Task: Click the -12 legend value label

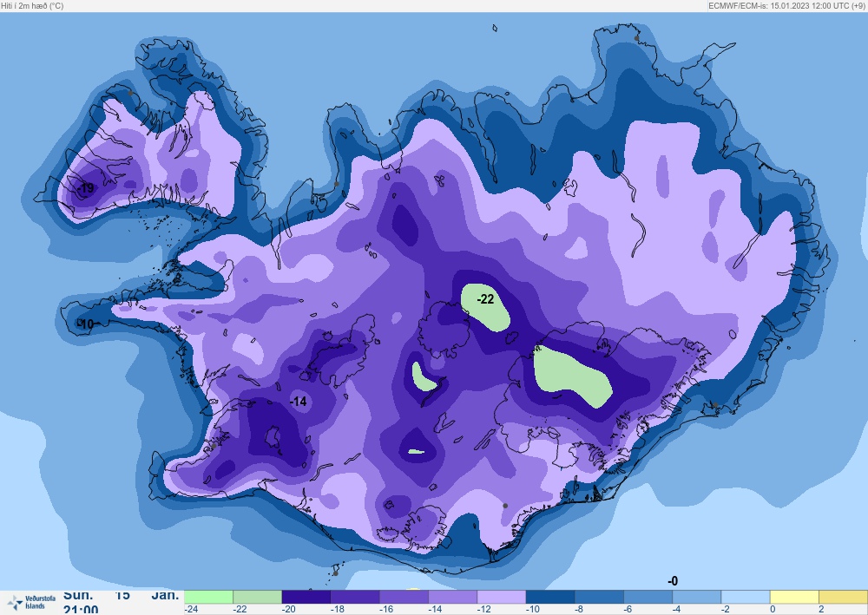Action: pos(484,609)
